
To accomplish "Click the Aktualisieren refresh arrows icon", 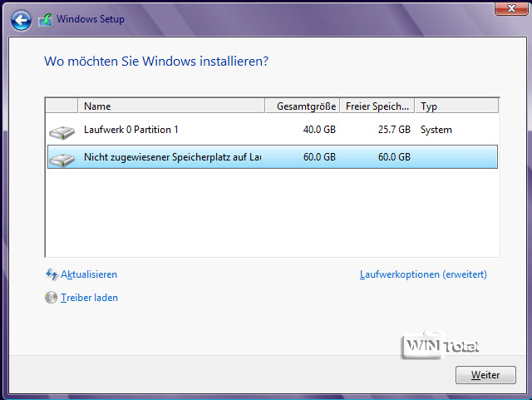I will [52, 274].
